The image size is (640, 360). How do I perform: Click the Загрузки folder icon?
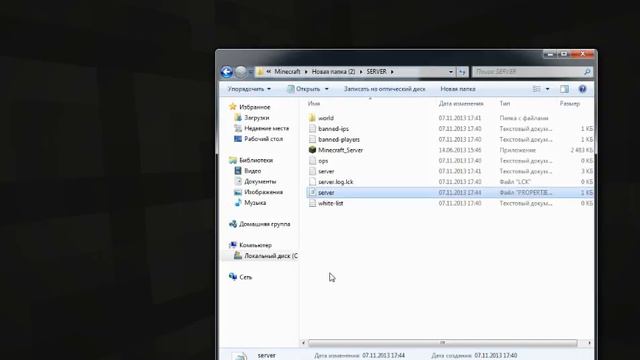238,118
